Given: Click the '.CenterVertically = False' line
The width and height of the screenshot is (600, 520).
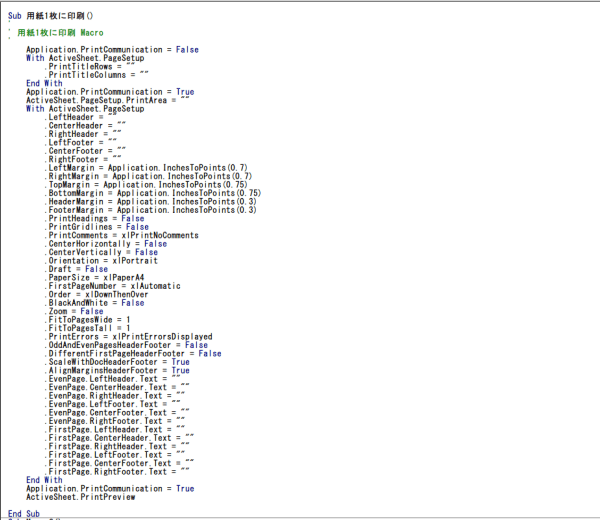Looking at the screenshot, I should (101, 252).
